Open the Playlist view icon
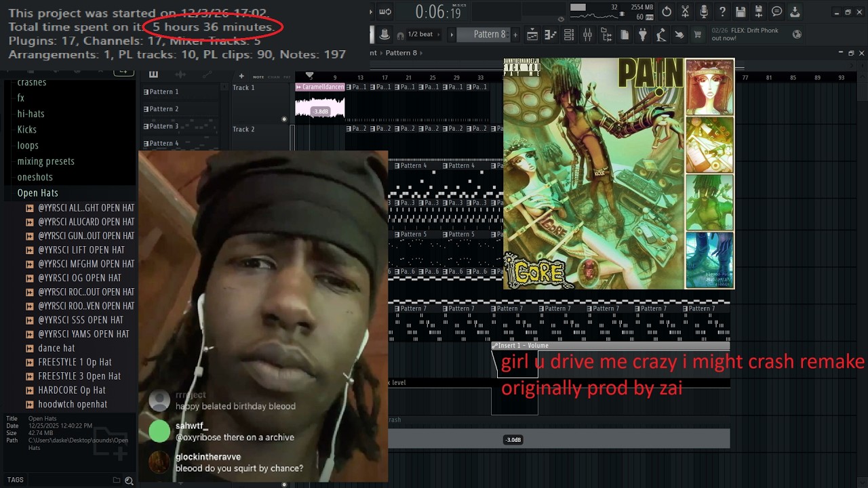Screen dimensions: 868x488 click(x=532, y=35)
